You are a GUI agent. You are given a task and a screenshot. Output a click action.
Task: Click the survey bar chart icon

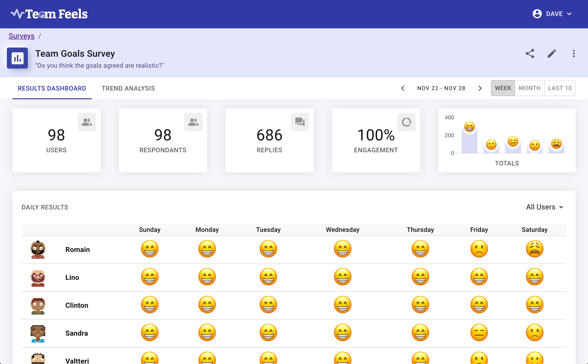coord(17,58)
